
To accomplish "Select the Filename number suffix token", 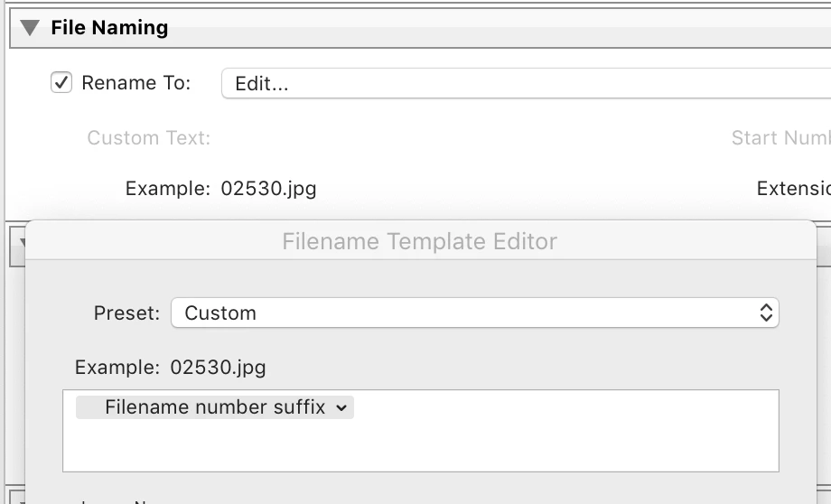I will coord(215,407).
